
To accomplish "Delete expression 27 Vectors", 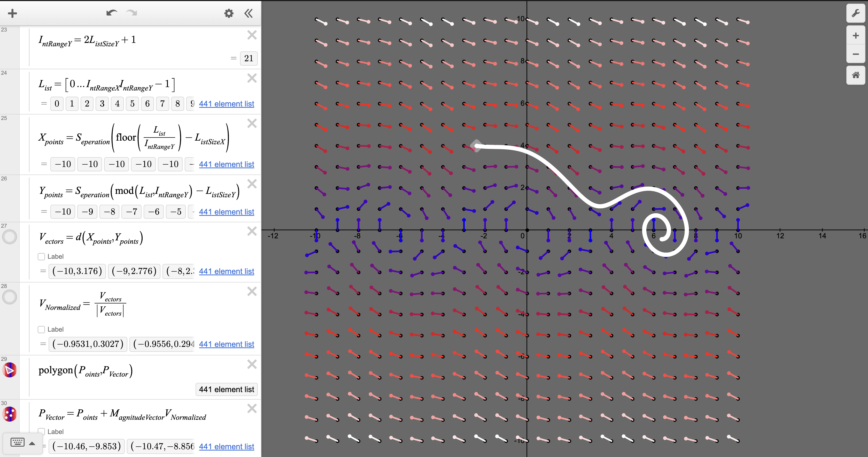I will click(252, 231).
